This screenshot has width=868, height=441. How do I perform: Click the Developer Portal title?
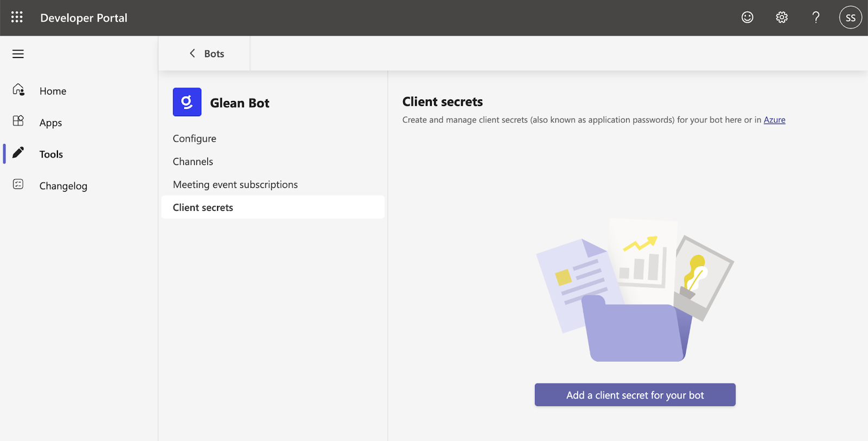(x=84, y=18)
